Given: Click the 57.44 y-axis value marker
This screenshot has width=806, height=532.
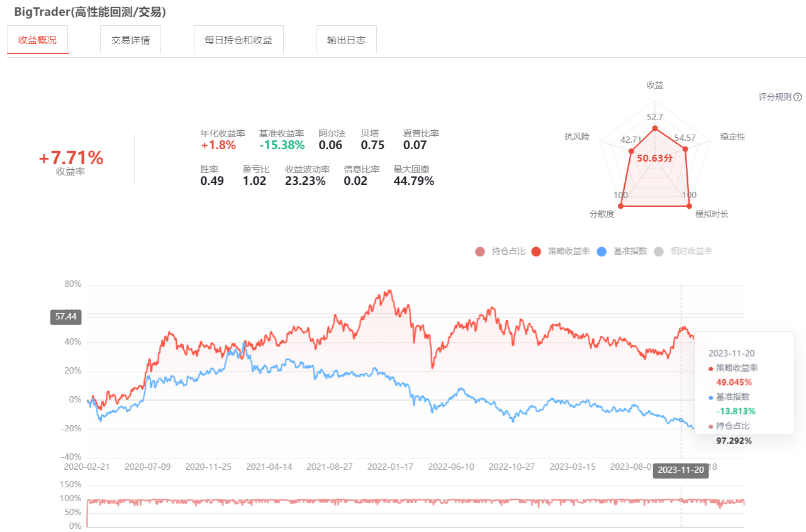Looking at the screenshot, I should point(66,317).
